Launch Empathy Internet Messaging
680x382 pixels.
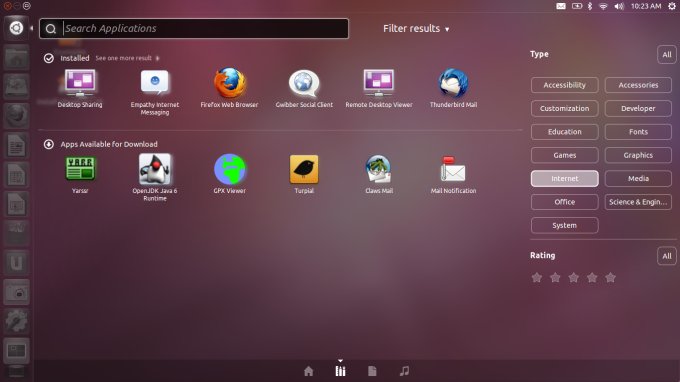[155, 91]
